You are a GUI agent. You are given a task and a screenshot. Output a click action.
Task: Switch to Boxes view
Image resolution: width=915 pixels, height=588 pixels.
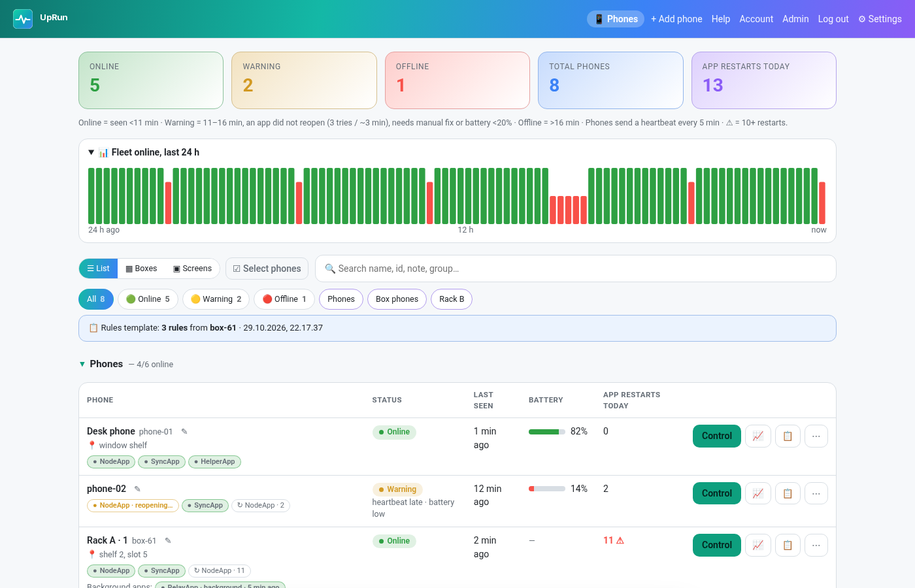[x=141, y=269]
